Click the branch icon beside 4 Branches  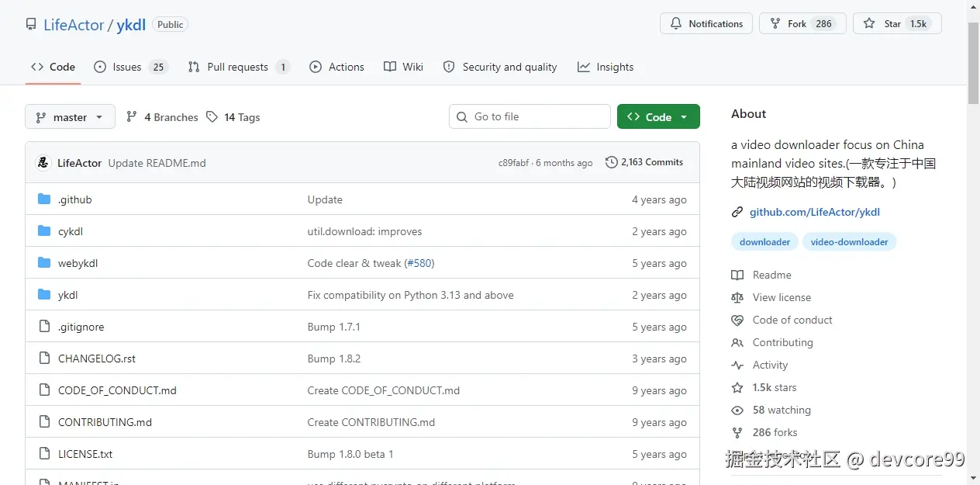click(132, 117)
